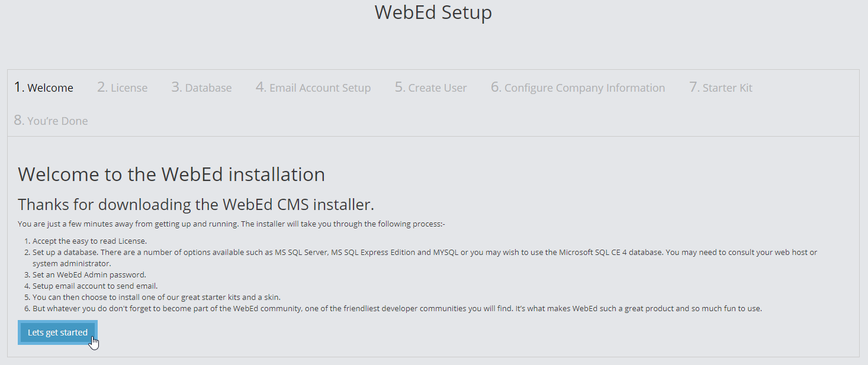The width and height of the screenshot is (868, 365).
Task: Select the intro paragraph about getting up and running
Action: click(232, 224)
